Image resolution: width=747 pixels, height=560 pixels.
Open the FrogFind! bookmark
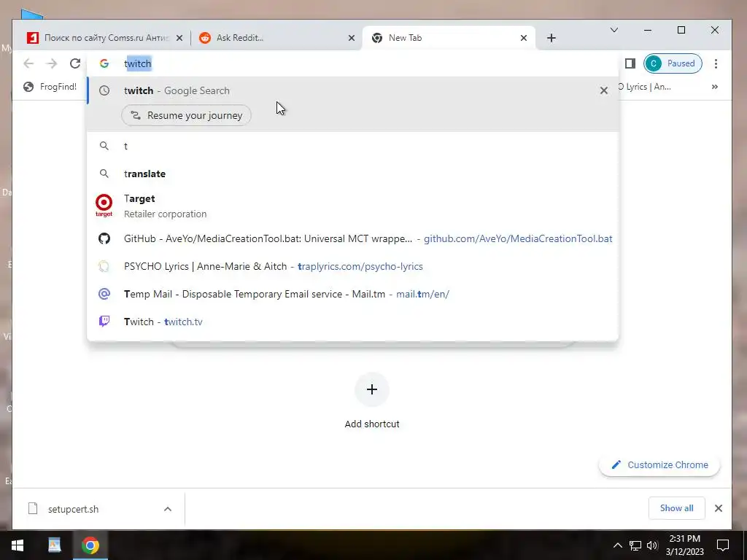pos(50,87)
